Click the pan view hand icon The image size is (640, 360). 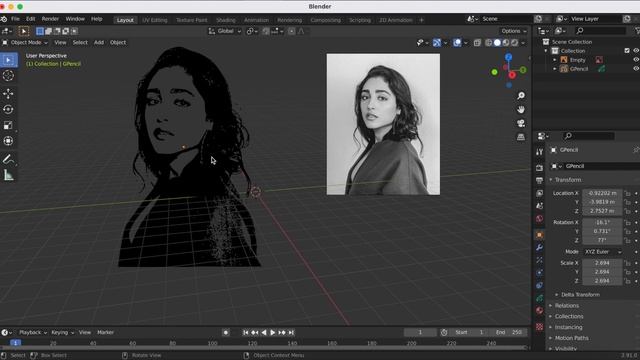[521, 109]
